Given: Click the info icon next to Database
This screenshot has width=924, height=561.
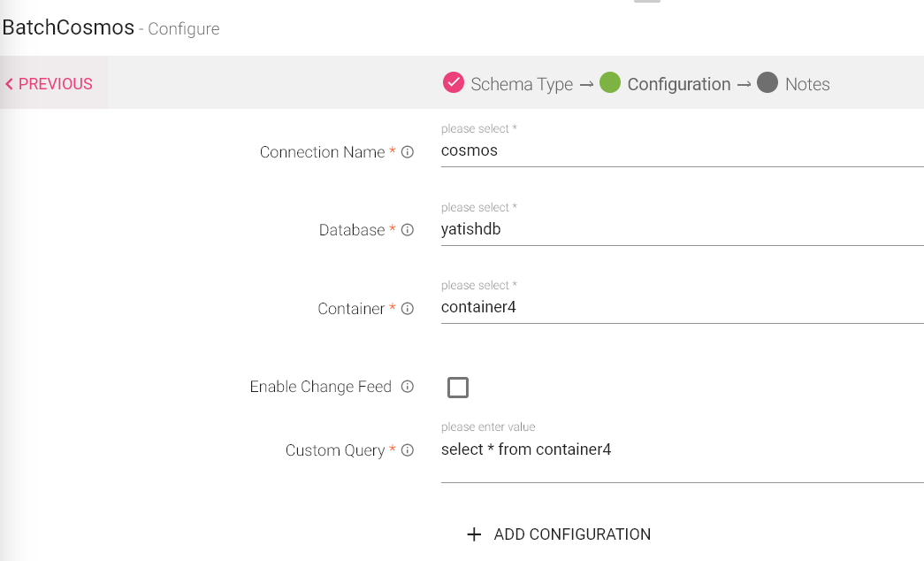Looking at the screenshot, I should pos(408,230).
